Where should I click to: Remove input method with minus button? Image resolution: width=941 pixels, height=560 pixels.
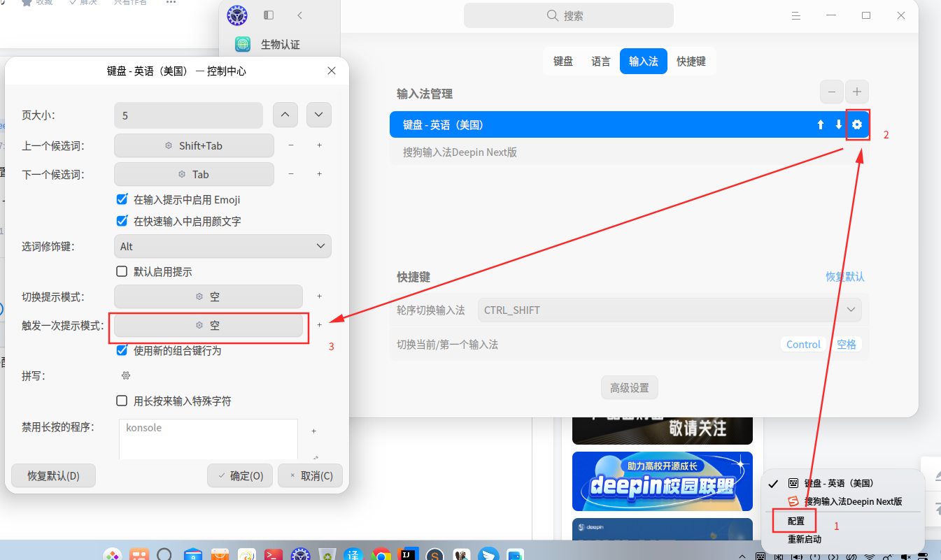tap(831, 92)
